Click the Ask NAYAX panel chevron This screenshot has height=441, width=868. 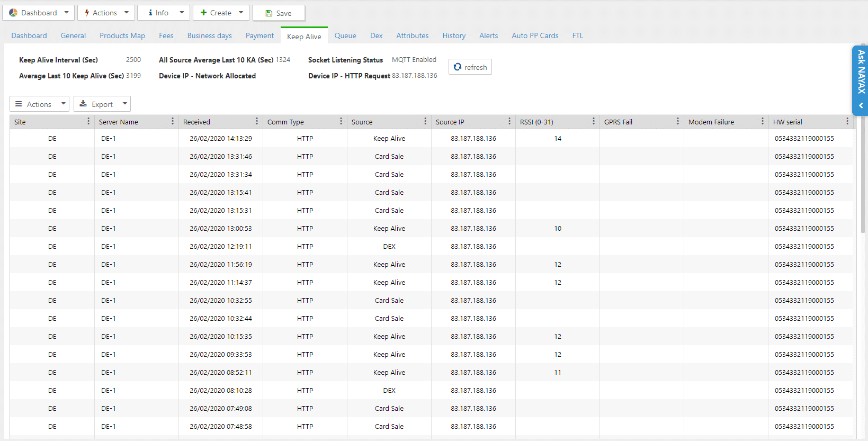tap(861, 105)
